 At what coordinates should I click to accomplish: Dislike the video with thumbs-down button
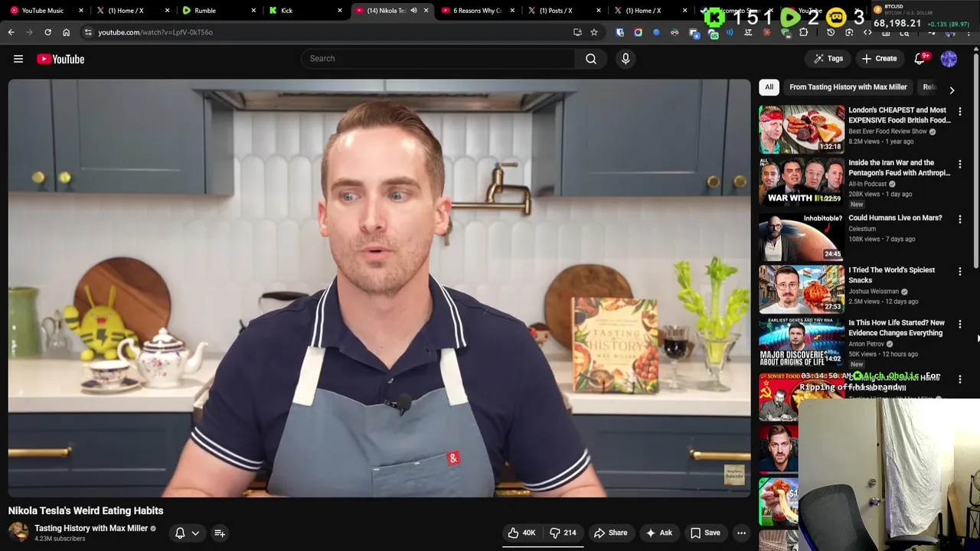click(563, 533)
